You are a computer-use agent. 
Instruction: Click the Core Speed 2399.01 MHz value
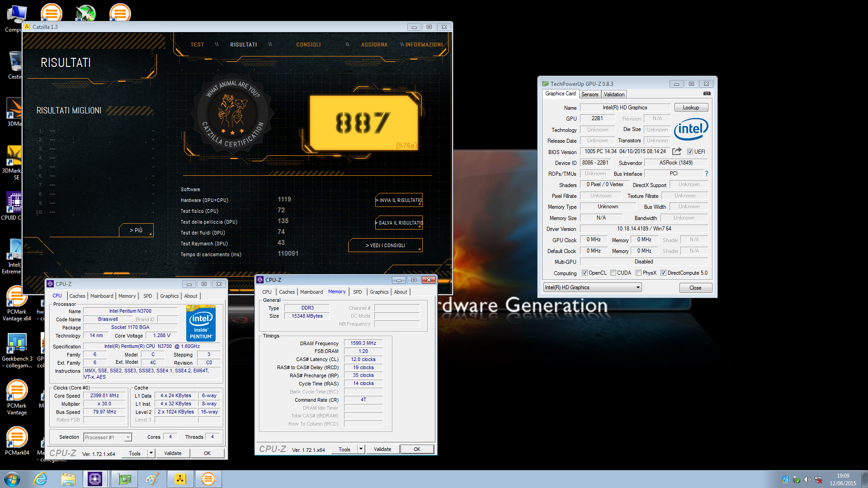click(104, 395)
